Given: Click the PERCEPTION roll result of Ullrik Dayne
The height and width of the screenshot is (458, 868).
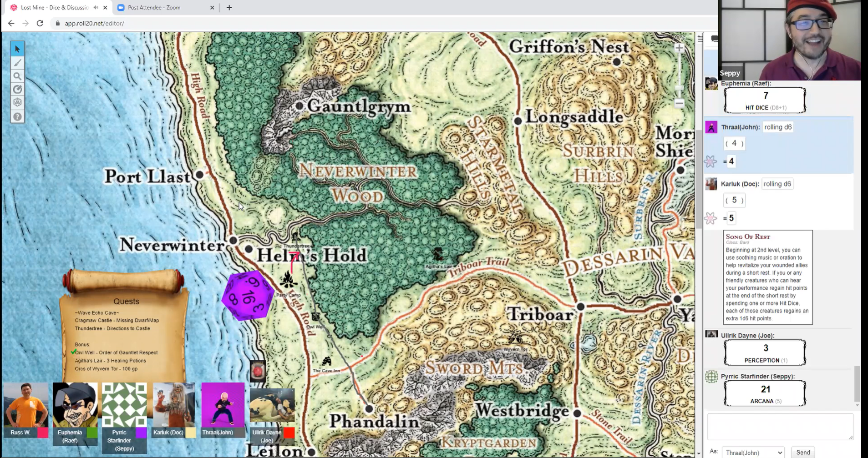Looking at the screenshot, I should (x=765, y=352).
